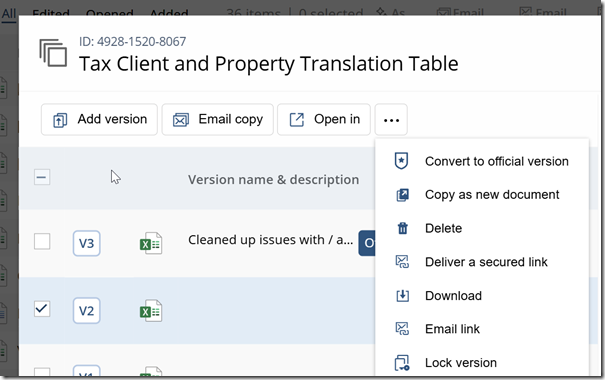Screen dimensions: 605x380
Task: Click the V2 version badge
Action: pyautogui.click(x=86, y=311)
